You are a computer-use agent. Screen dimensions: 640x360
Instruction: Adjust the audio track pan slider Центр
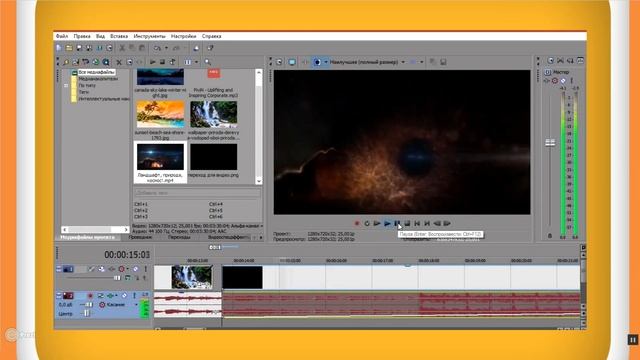(x=86, y=313)
